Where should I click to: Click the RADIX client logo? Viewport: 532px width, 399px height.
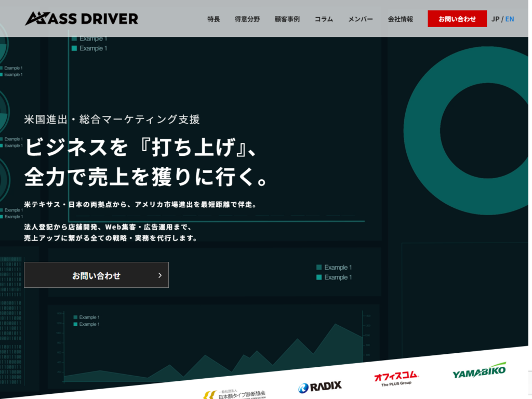320,387
